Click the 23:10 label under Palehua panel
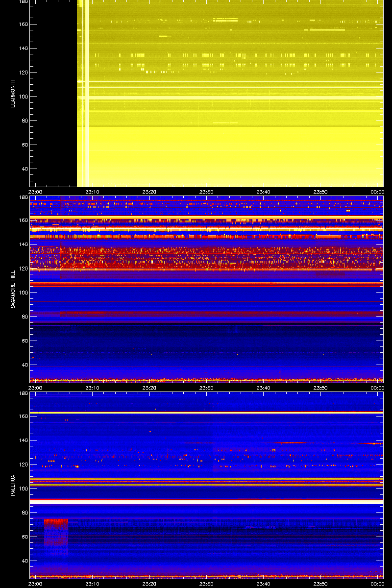This screenshot has width=392, height=588. pyautogui.click(x=93, y=584)
